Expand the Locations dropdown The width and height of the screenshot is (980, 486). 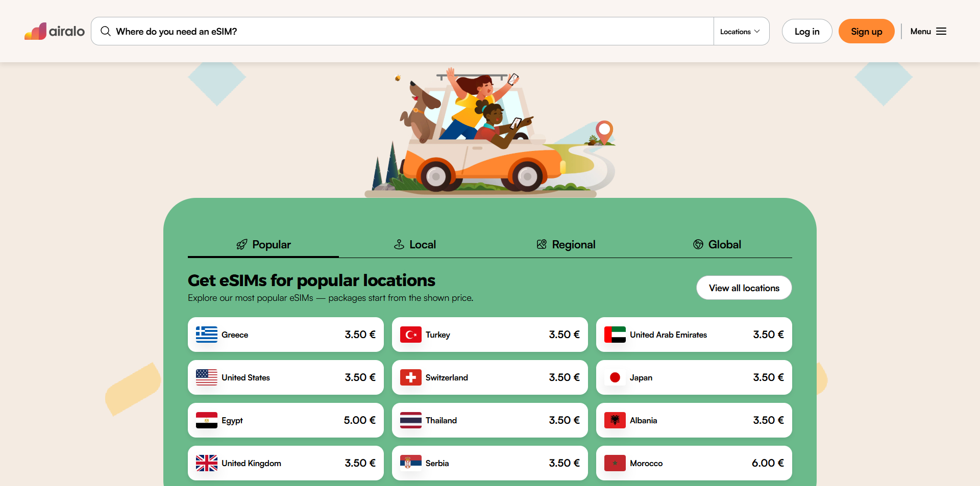(x=740, y=31)
